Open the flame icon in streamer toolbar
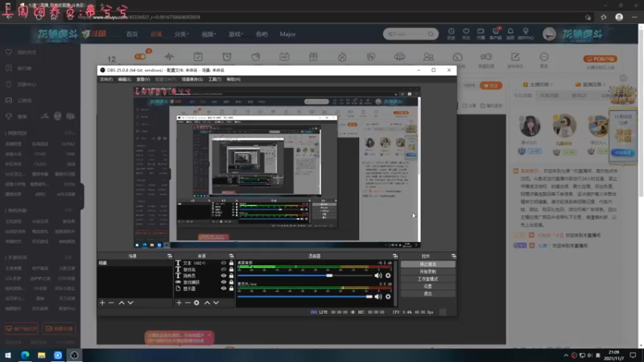 [342, 56]
